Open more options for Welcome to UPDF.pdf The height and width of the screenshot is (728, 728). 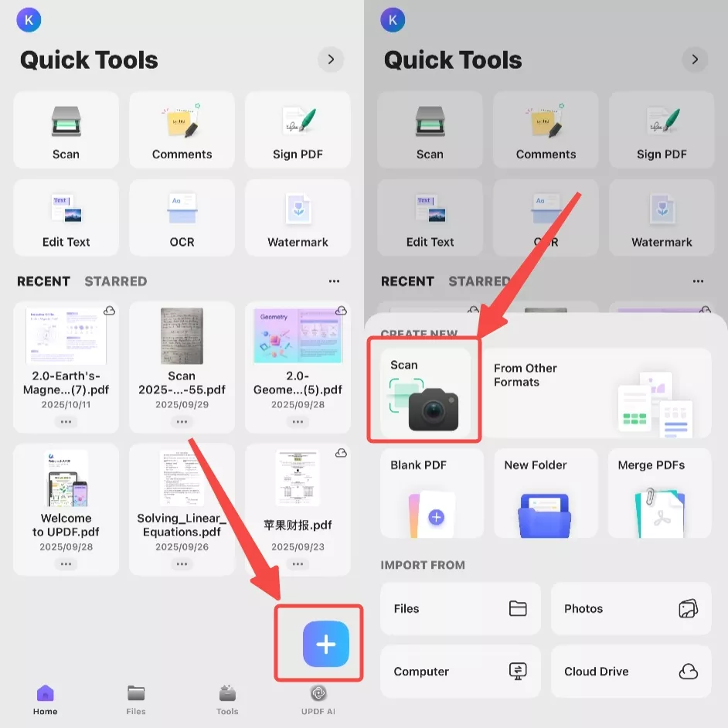(66, 563)
